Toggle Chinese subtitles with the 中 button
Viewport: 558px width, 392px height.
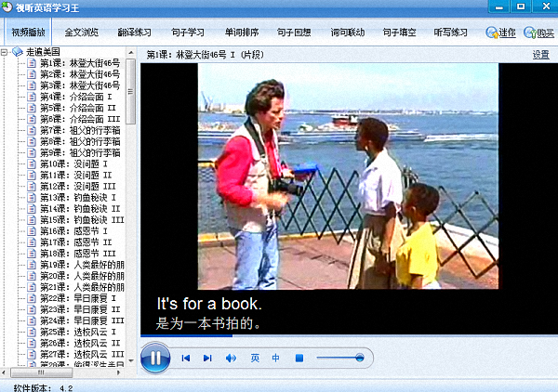point(276,358)
